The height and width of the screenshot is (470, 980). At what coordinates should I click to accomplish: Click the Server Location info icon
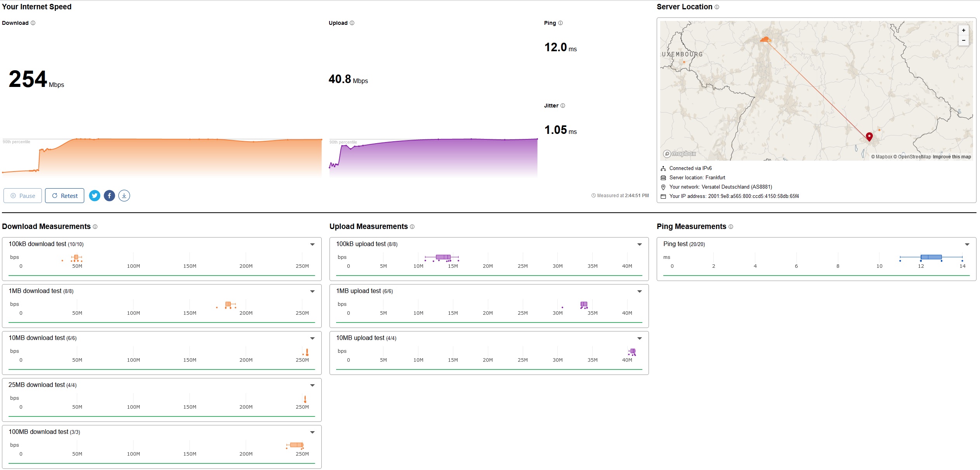[717, 7]
